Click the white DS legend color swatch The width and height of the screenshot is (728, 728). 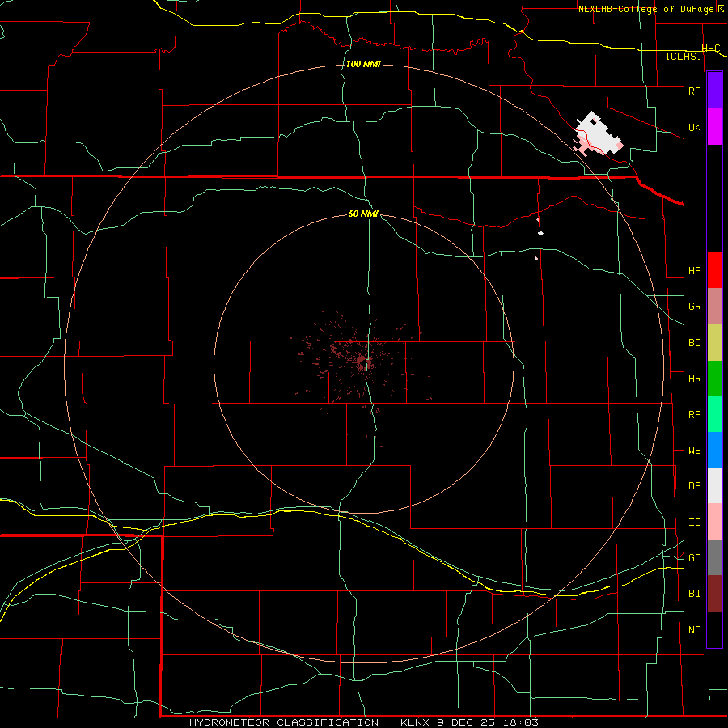714,485
